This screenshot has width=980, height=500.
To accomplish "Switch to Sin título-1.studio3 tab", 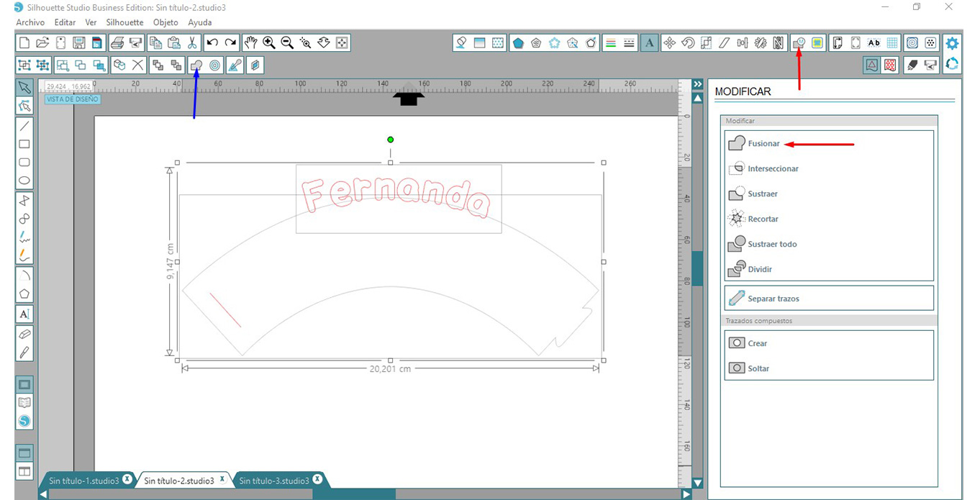I will 83,481.
